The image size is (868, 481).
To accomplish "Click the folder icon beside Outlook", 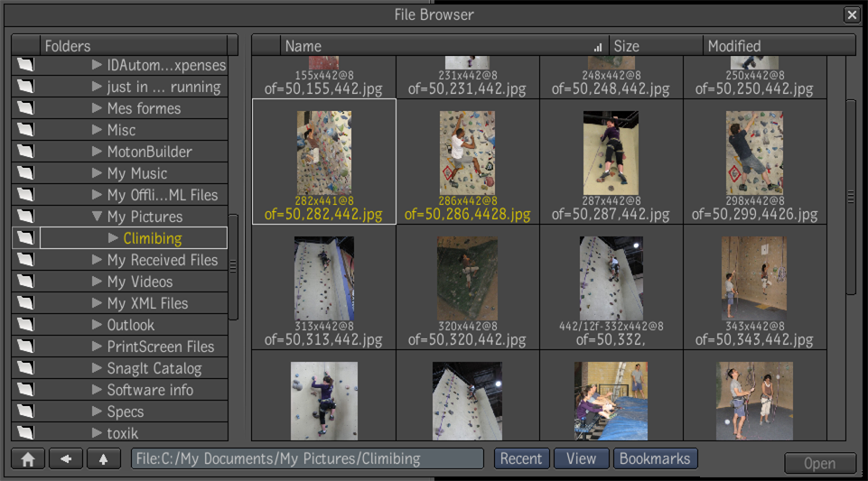I will (25, 325).
